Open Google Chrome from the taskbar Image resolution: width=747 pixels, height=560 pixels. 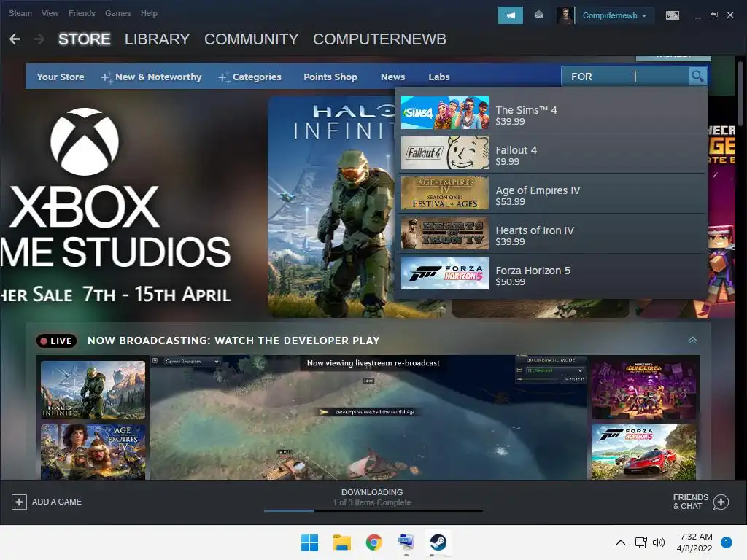(x=374, y=542)
